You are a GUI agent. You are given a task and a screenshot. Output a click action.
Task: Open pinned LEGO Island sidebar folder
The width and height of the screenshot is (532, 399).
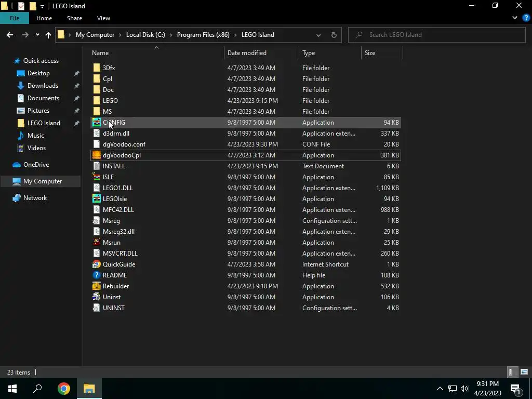coord(44,123)
